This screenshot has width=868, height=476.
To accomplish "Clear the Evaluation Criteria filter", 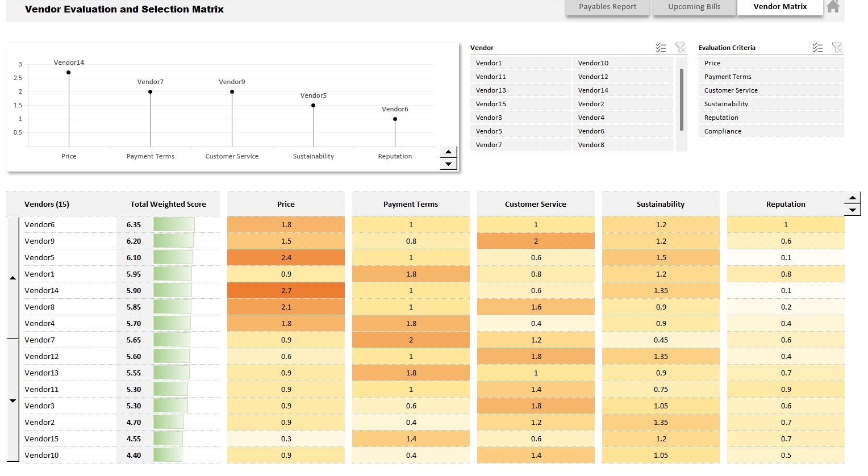I will [x=837, y=48].
